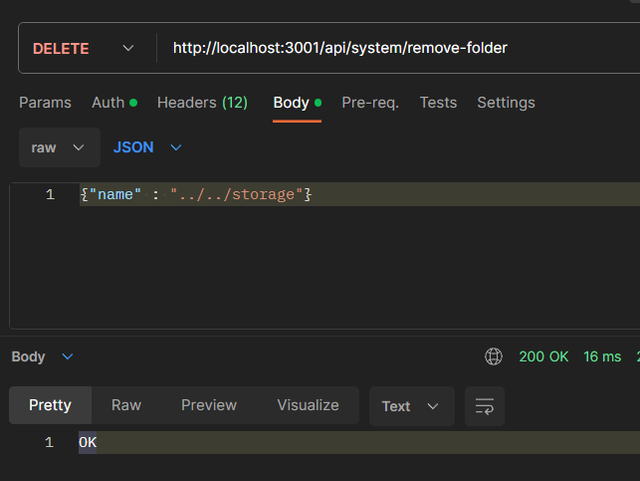Open the Params tab

click(x=45, y=102)
